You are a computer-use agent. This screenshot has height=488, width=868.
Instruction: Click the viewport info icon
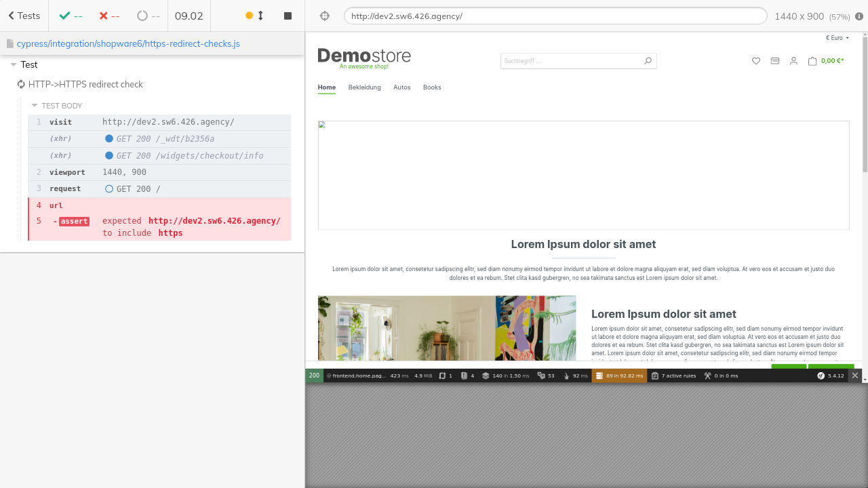pos(859,16)
